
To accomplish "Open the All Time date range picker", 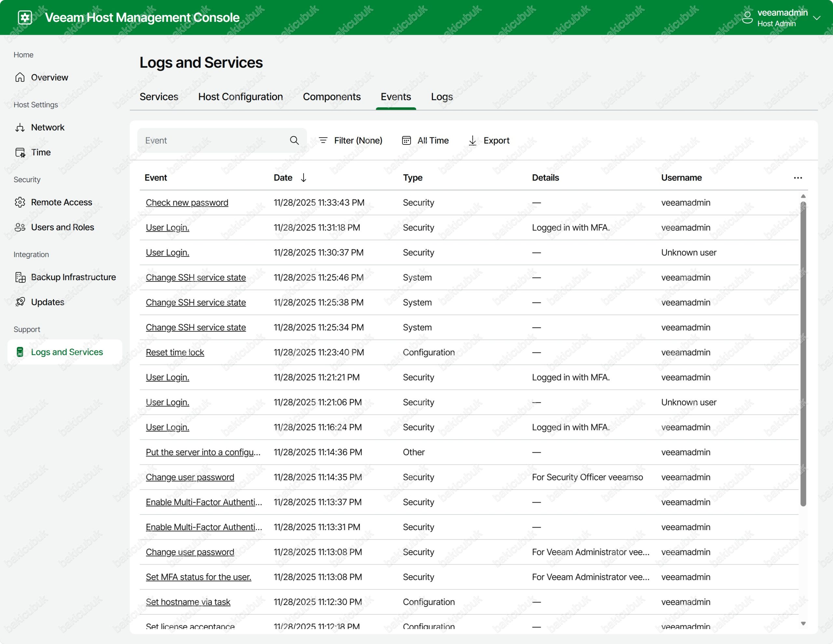I will (x=425, y=140).
